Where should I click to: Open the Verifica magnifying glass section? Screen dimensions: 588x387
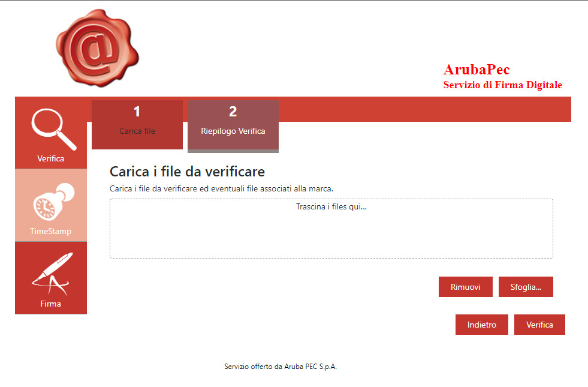click(x=51, y=133)
